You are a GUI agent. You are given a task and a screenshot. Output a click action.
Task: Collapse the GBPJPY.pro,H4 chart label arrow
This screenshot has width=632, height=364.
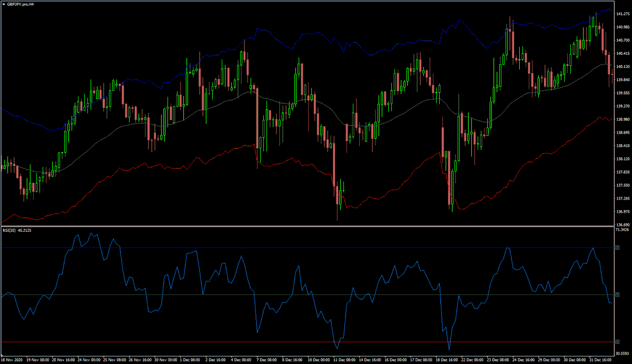click(x=4, y=5)
